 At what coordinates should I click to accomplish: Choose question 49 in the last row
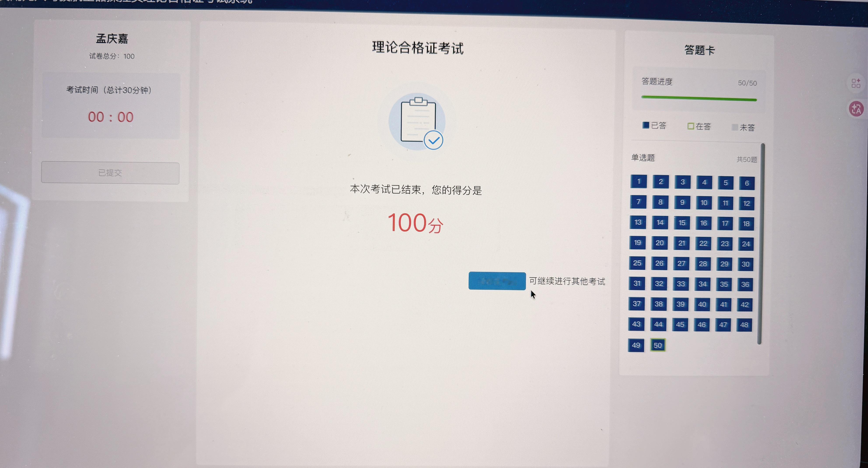click(x=636, y=345)
